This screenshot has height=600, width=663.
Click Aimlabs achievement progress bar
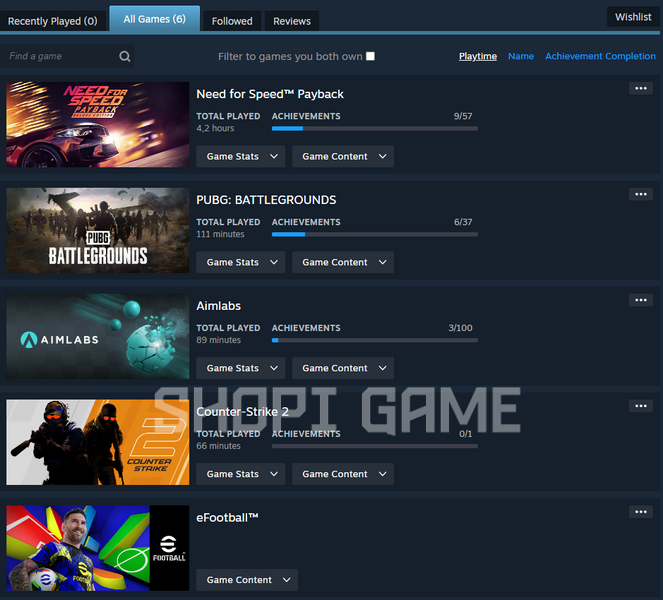point(375,340)
